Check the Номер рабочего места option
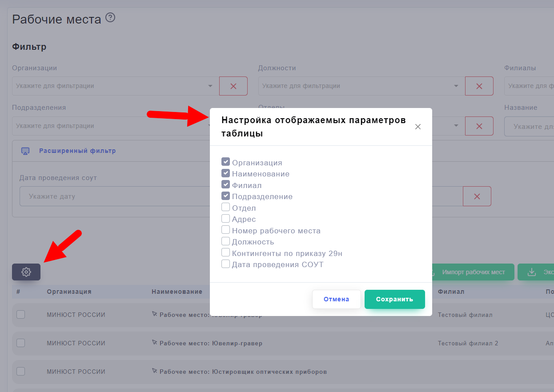554x392 pixels. [x=225, y=230]
